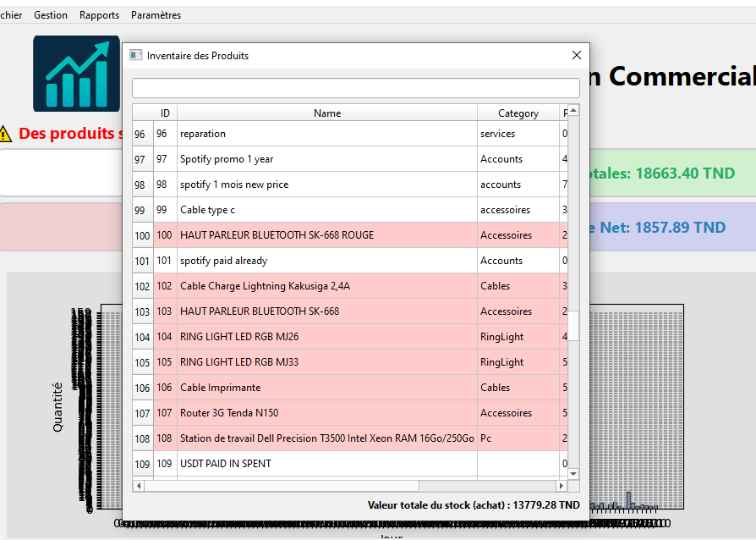Image resolution: width=756 pixels, height=540 pixels.
Task: Click the 'Cables' category in row 106
Action: [x=518, y=388]
